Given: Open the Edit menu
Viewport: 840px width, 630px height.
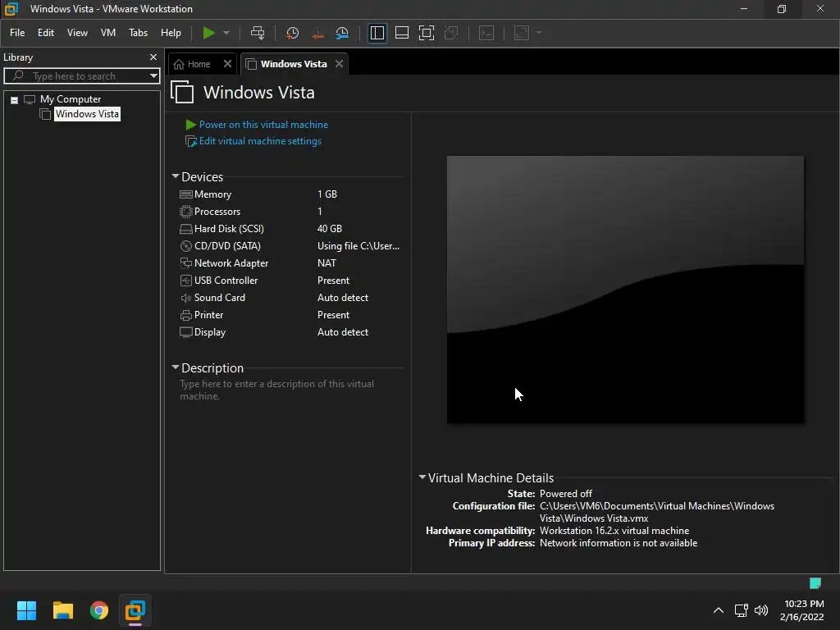Looking at the screenshot, I should pyautogui.click(x=46, y=33).
